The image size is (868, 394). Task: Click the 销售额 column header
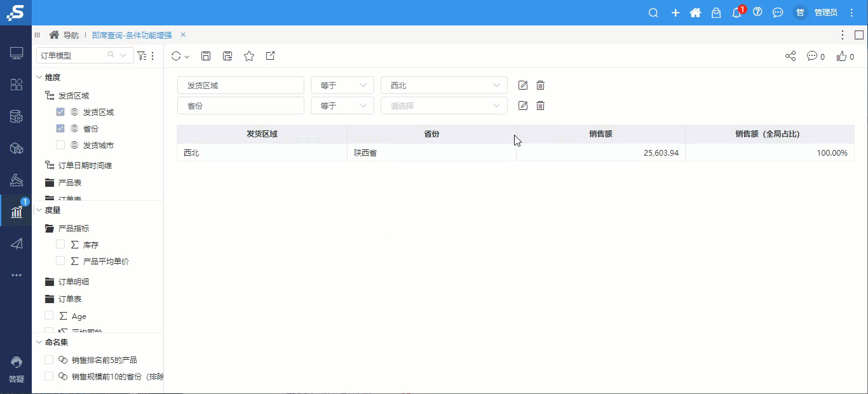coord(600,134)
